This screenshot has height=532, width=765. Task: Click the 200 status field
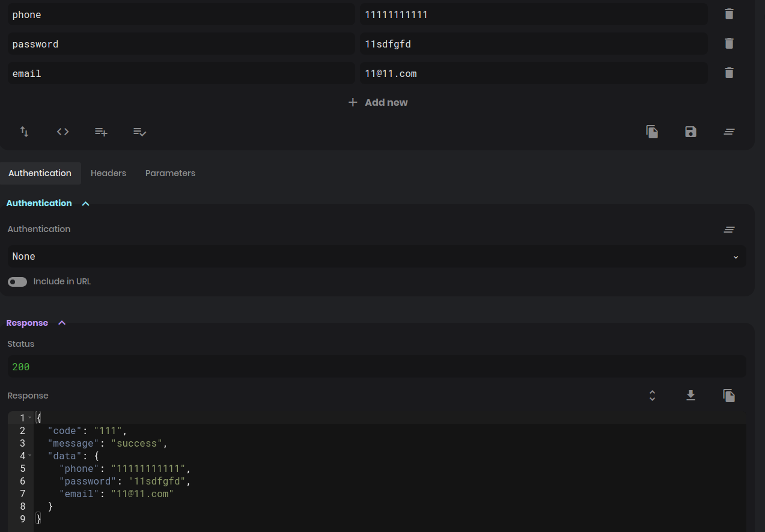(376, 367)
